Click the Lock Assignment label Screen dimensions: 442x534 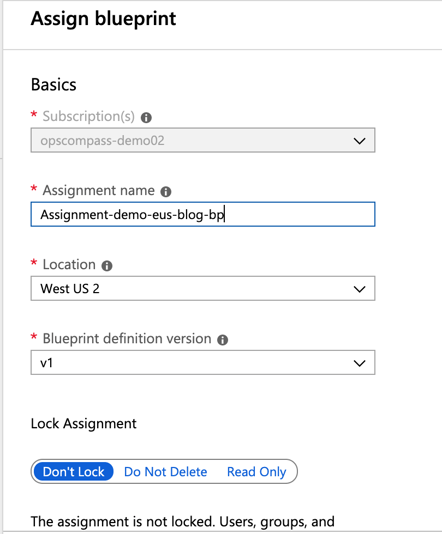[83, 424]
